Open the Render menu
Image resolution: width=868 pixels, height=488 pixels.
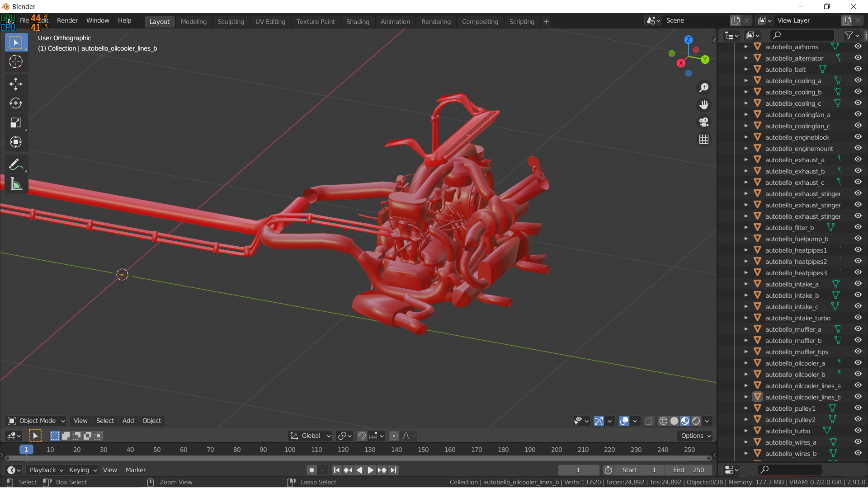(x=67, y=20)
